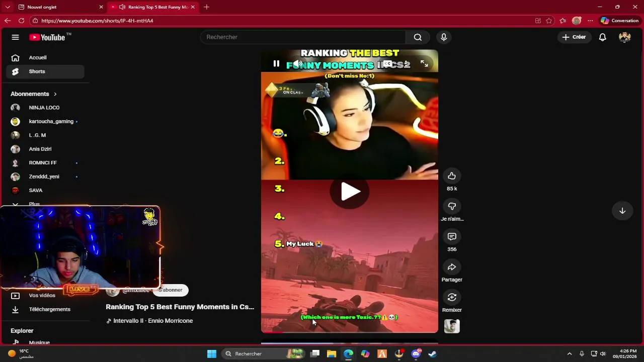644x362 pixels.
Task: Click the Créer button
Action: tap(574, 37)
